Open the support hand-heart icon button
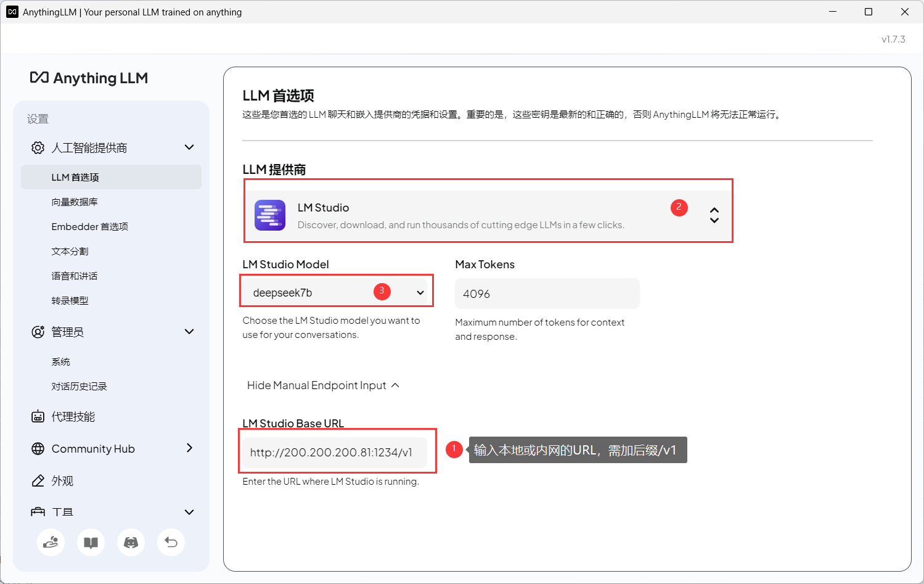 point(51,542)
